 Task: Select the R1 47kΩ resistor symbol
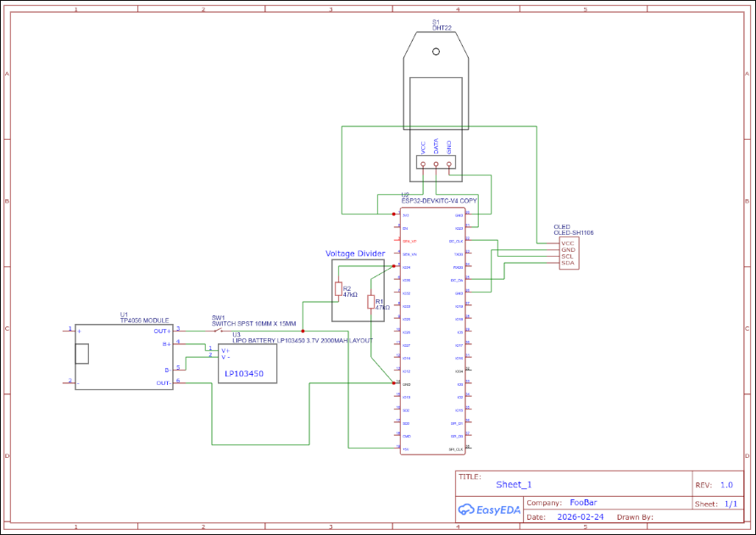click(x=370, y=302)
